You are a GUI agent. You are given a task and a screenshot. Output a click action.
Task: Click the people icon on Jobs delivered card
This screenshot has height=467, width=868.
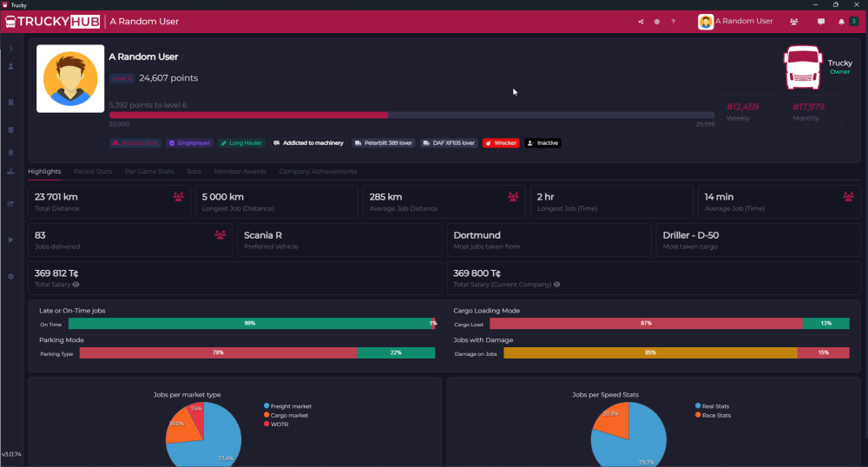[220, 235]
